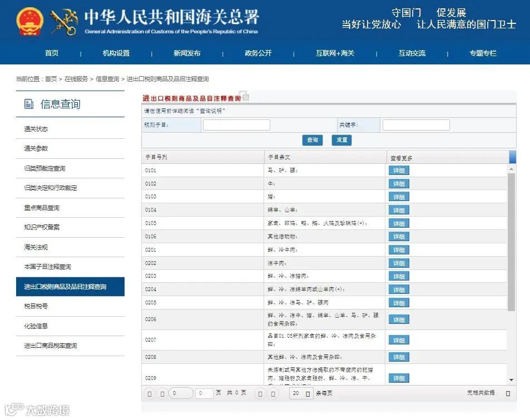The image size is (530, 420).
Task: Go to first page of results
Action: click(150, 394)
